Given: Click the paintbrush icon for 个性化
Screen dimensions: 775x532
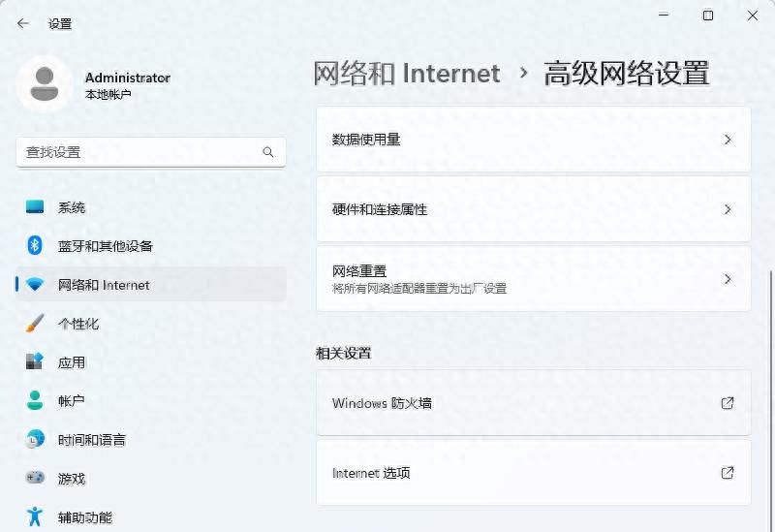Looking at the screenshot, I should [x=35, y=323].
